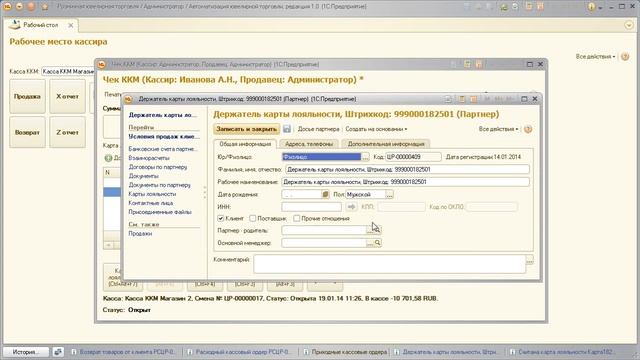Click Записать и закрыть button
Screen dimensions: 640x360
[x=247, y=129]
